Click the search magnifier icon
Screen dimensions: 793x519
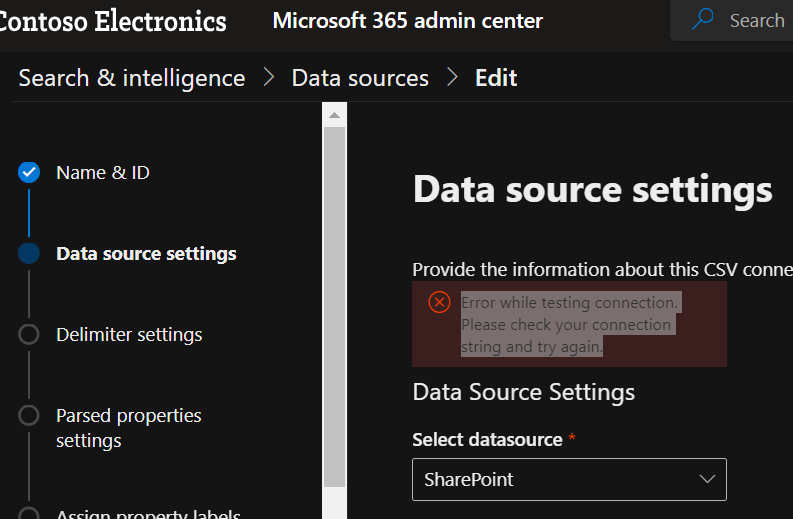[704, 20]
